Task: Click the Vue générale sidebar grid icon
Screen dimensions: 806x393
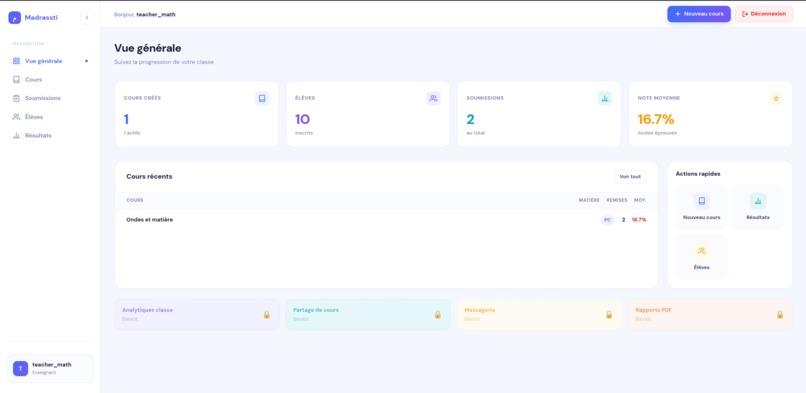Action: (x=16, y=61)
